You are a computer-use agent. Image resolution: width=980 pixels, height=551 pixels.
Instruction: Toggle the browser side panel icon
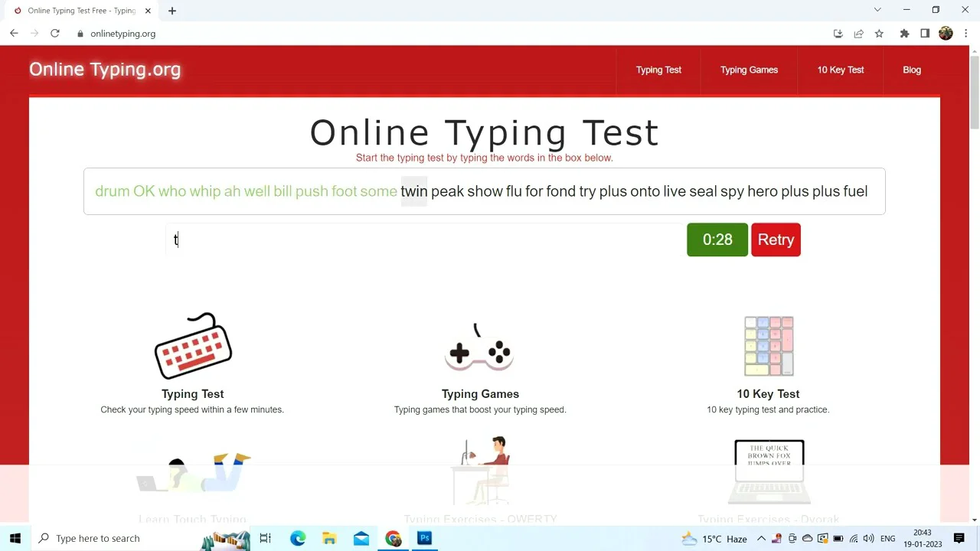[x=925, y=34]
